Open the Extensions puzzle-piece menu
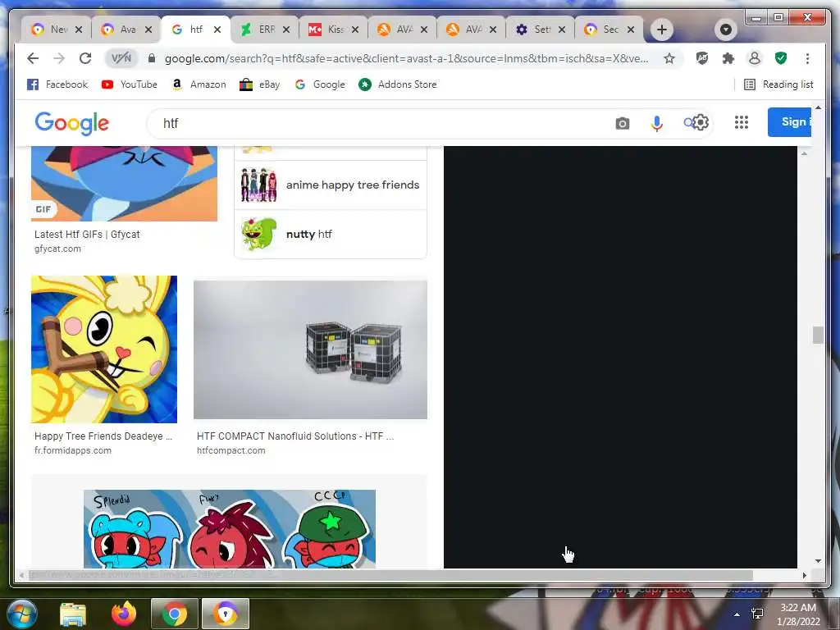 (x=728, y=58)
